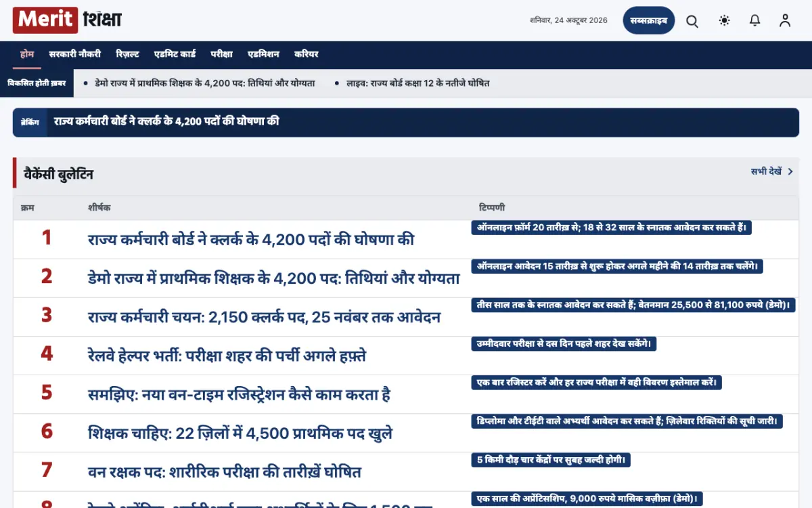
Task: Open the रिज़ल्ट menu item
Action: coord(128,54)
